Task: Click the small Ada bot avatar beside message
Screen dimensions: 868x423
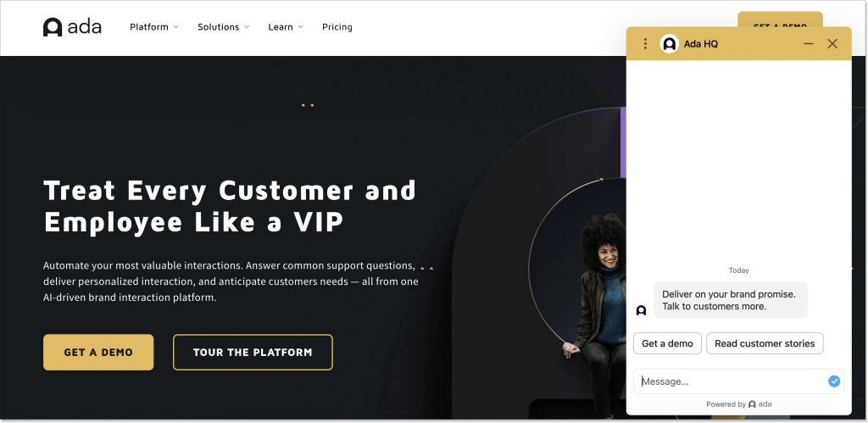Action: click(x=641, y=310)
